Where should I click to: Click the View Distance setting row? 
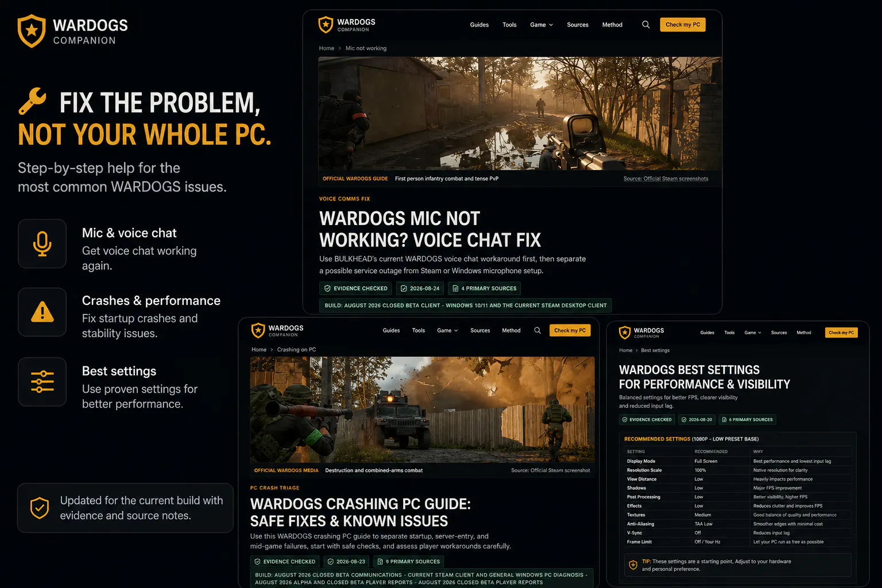738,479
